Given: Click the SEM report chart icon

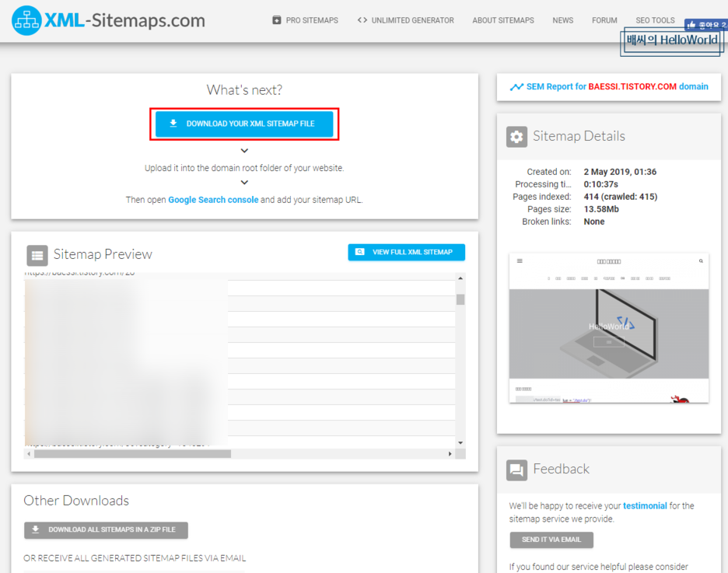Looking at the screenshot, I should click(516, 87).
